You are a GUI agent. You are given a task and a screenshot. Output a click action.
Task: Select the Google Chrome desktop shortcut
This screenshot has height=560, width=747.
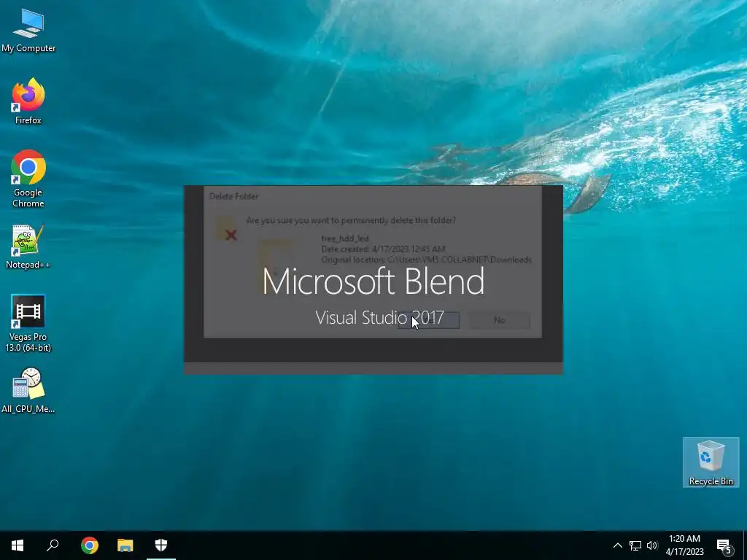point(28,179)
